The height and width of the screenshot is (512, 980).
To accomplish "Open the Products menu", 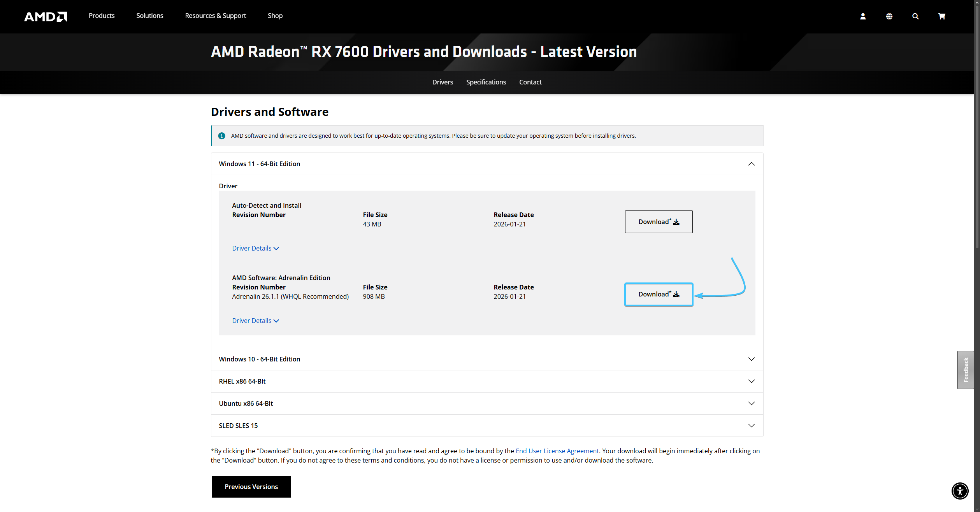I will 102,16.
